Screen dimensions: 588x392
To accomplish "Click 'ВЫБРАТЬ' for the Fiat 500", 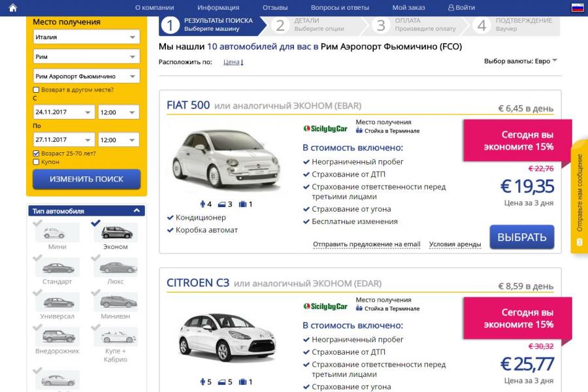I will [x=521, y=237].
